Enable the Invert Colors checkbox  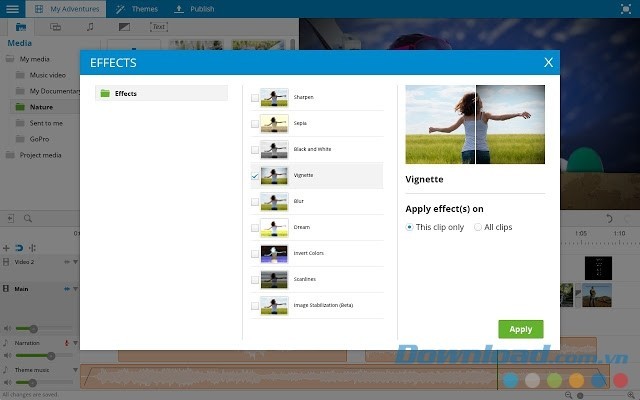[255, 254]
